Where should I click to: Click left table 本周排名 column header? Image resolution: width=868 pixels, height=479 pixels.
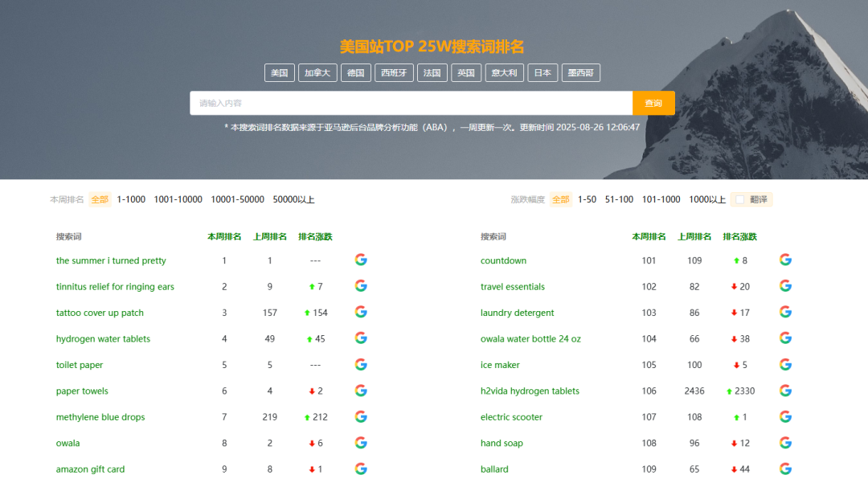tap(224, 236)
